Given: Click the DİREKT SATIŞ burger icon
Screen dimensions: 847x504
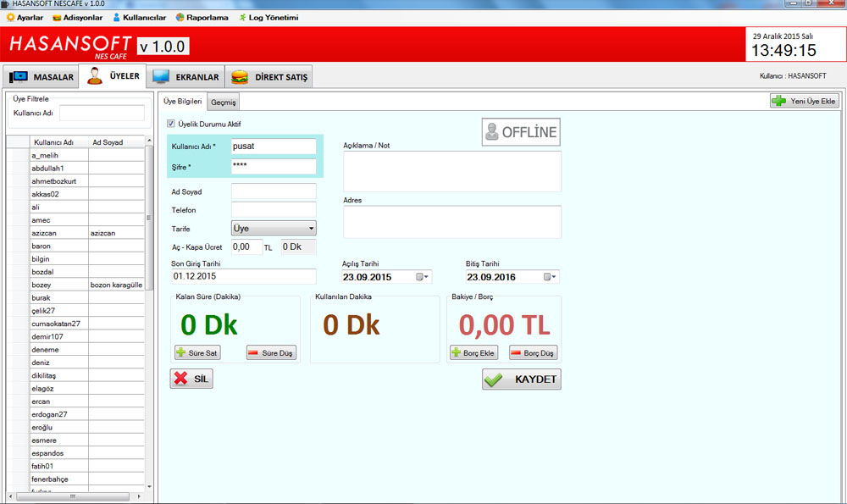Looking at the screenshot, I should point(240,77).
